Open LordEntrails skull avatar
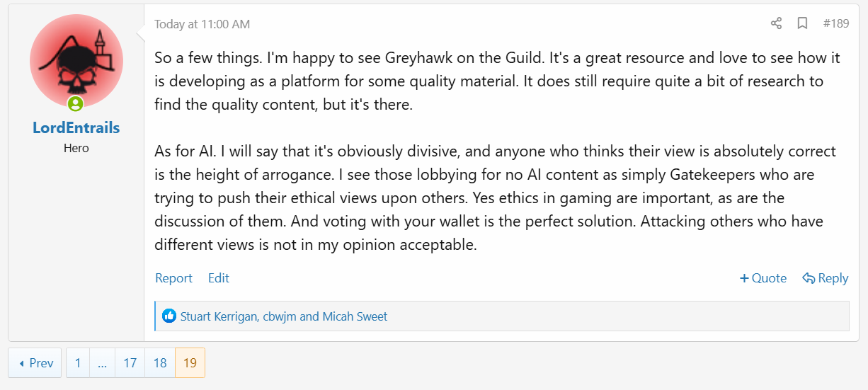868x390 pixels. (x=76, y=60)
